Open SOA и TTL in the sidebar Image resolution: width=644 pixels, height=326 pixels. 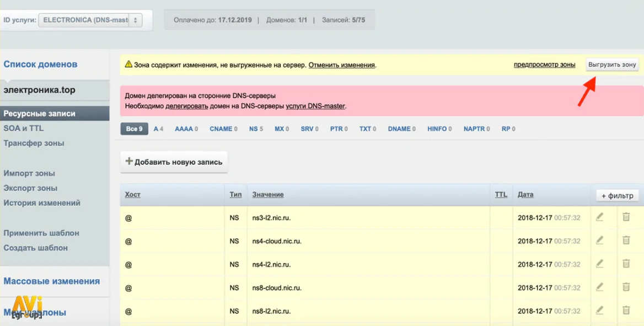(x=23, y=129)
